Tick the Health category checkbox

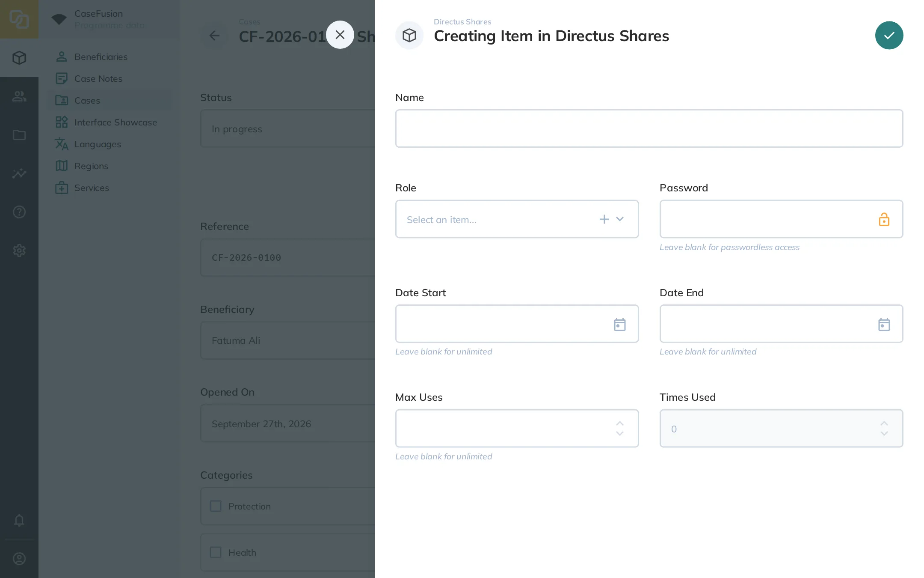click(216, 552)
